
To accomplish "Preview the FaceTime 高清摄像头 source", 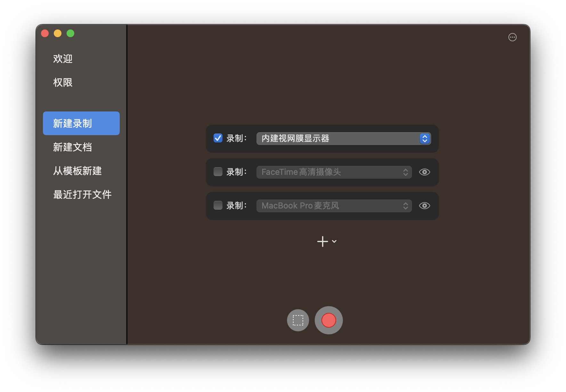I will click(x=424, y=172).
